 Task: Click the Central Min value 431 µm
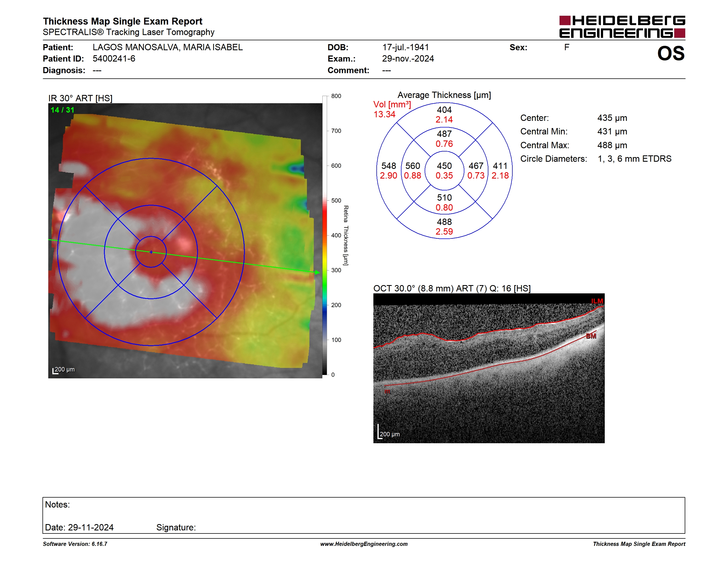612,132
